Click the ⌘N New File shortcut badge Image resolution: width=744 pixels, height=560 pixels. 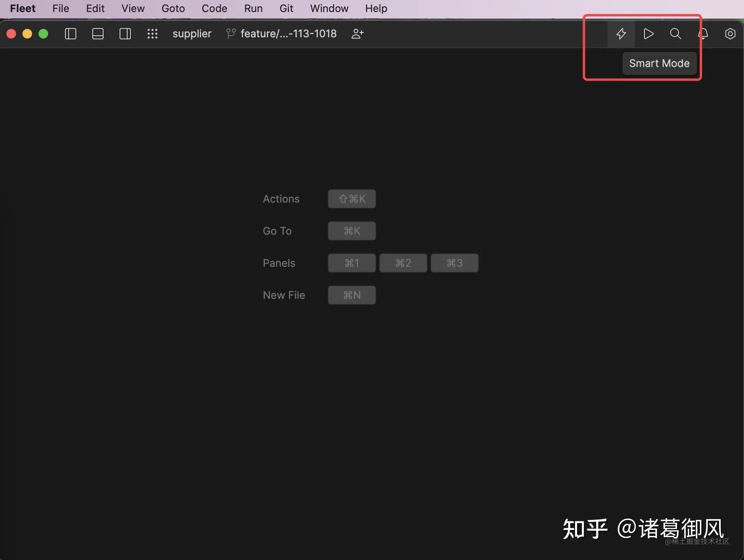coord(352,295)
